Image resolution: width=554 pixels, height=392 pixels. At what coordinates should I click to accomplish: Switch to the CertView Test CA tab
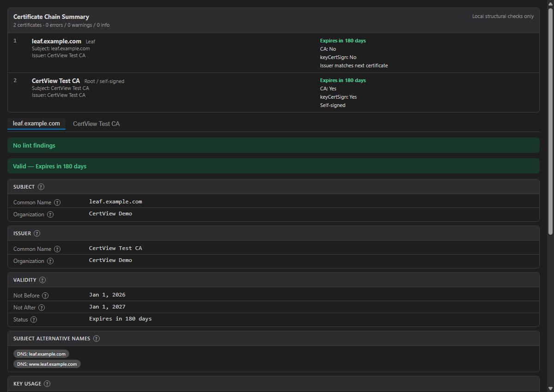[x=96, y=124]
